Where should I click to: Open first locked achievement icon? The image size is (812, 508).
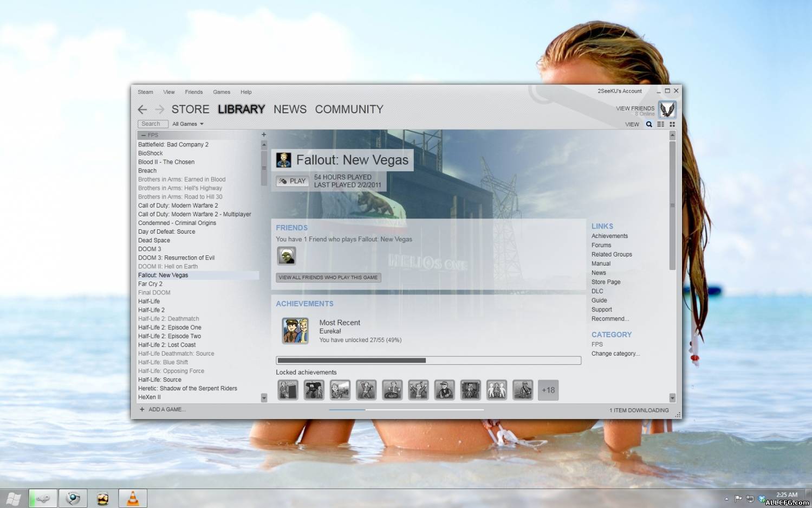[288, 390]
